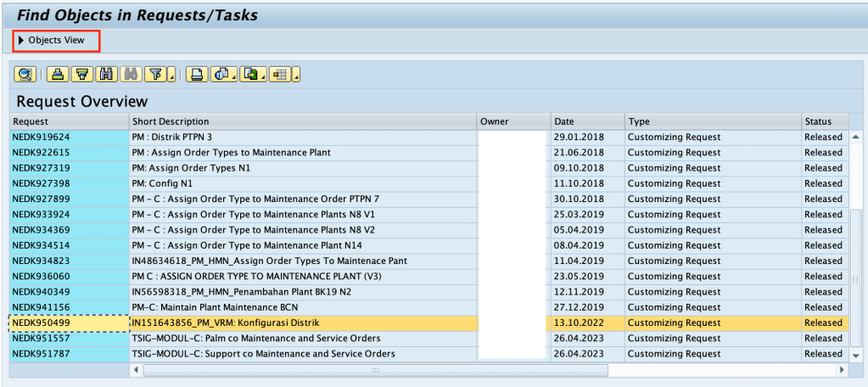This screenshot has height=387, width=868.
Task: Click the vertical scrollbar down arrow
Action: point(855,355)
